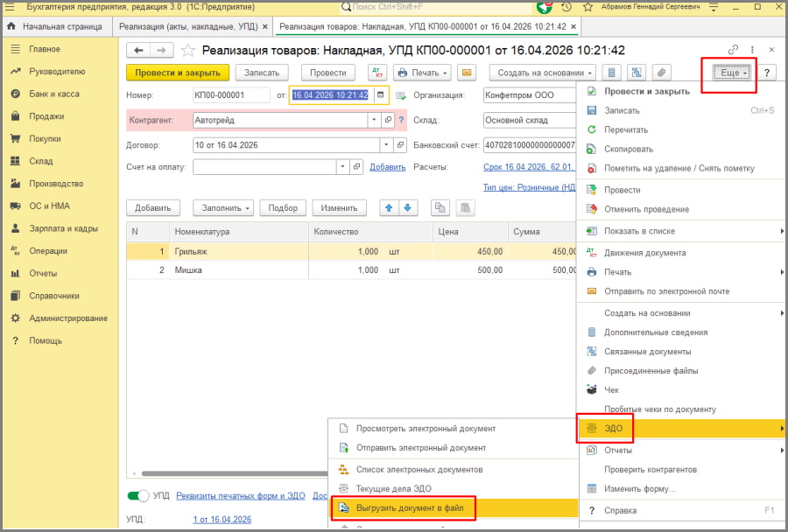Mark document as favorite with the star icon
This screenshot has height=532, width=788.
click(186, 51)
